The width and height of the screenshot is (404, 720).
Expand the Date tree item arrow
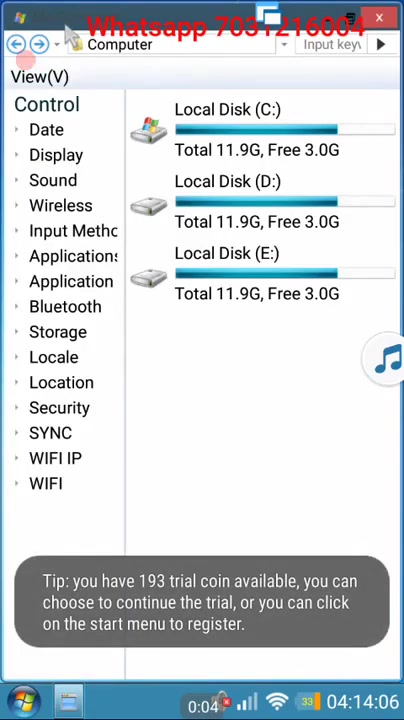tap(17, 129)
